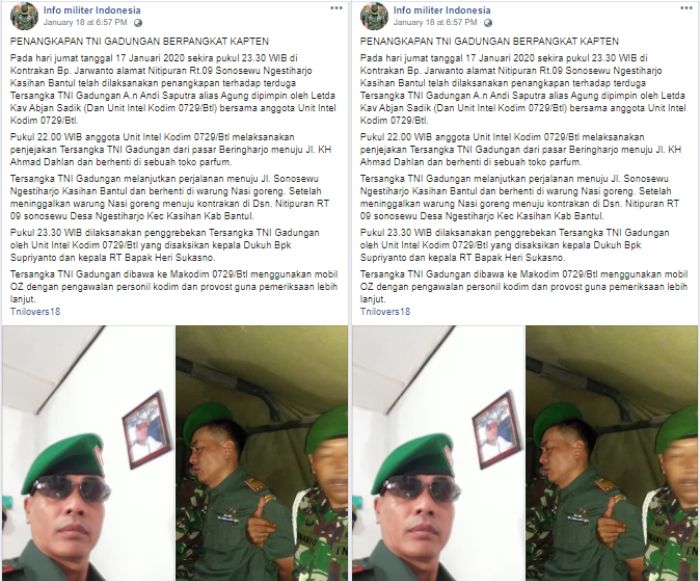Click the January 18 timestamp in the right post
700x581 pixels.
(435, 22)
